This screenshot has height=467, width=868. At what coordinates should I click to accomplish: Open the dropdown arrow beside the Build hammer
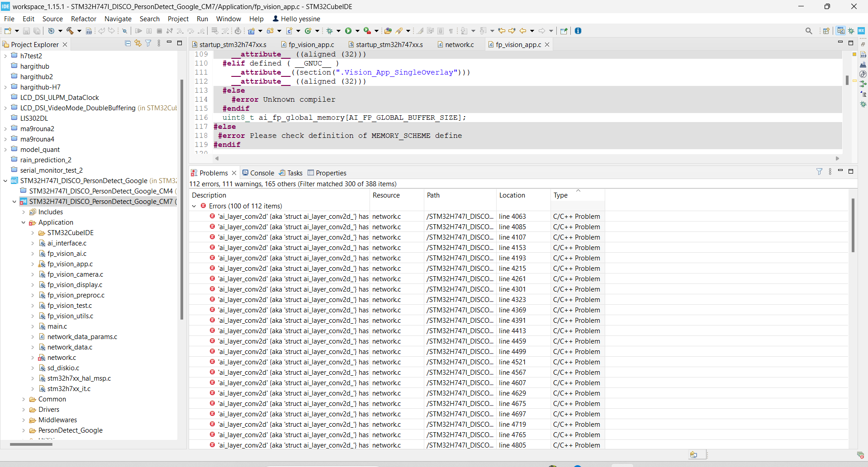tap(79, 31)
